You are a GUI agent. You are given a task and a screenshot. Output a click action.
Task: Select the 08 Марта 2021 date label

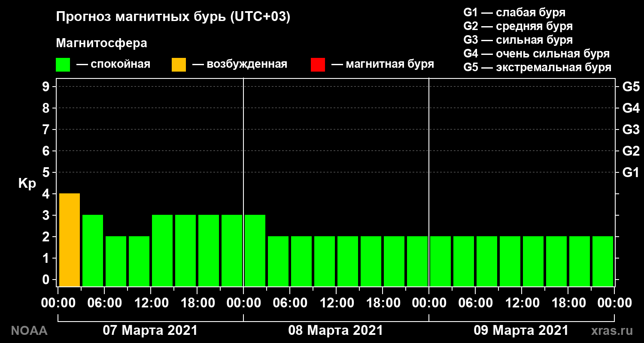336,331
